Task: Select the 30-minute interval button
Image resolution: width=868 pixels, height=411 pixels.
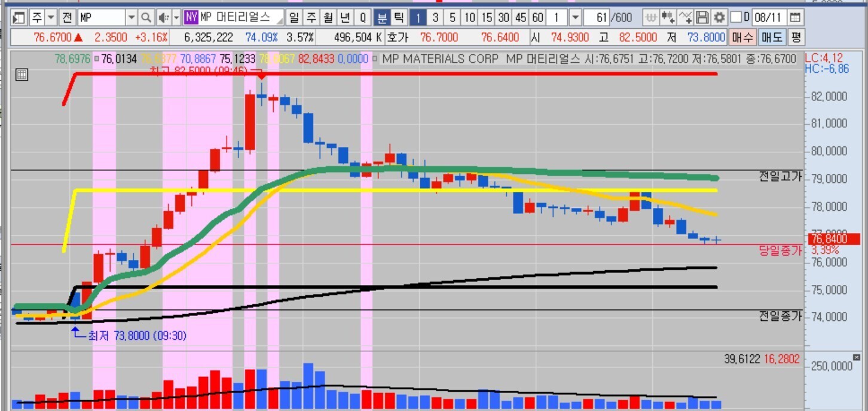Action: coord(504,17)
